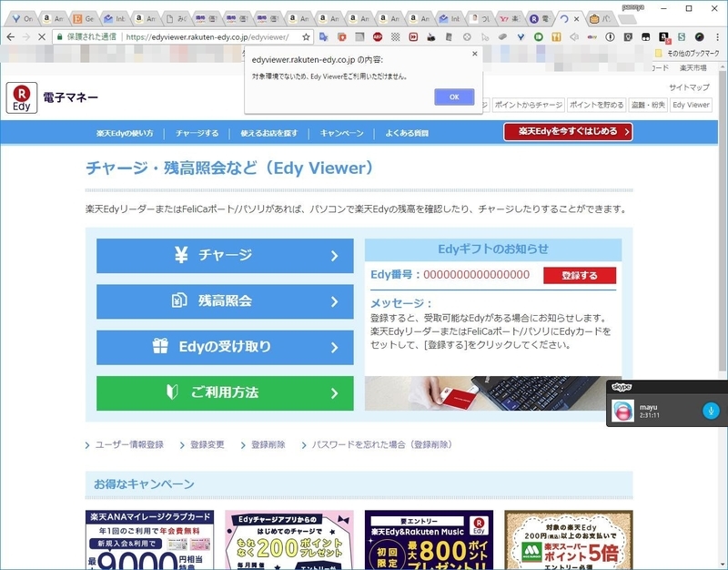Switch to the 'みく' document tab

coord(177,19)
